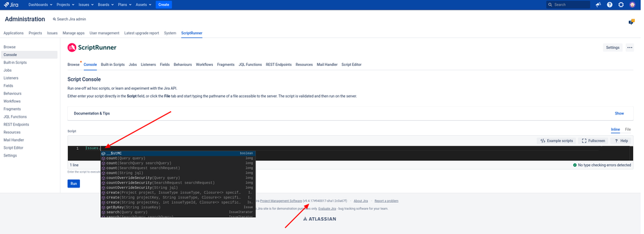Open the three-dot more options button

coord(630,47)
